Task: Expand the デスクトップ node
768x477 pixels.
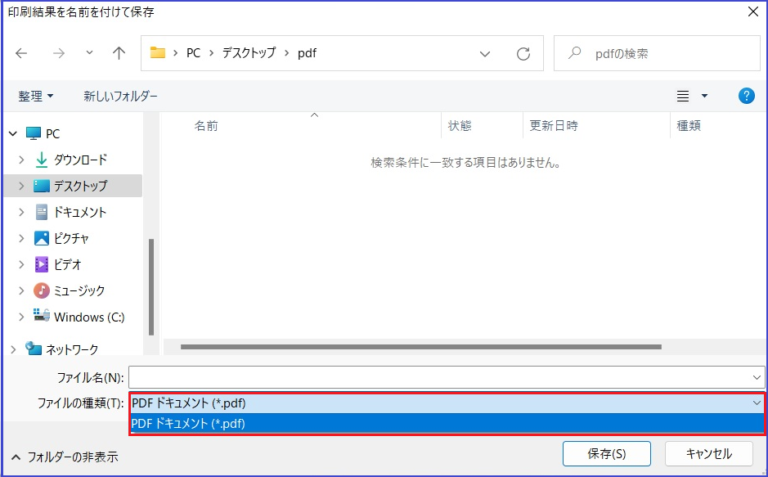Action: [21, 186]
